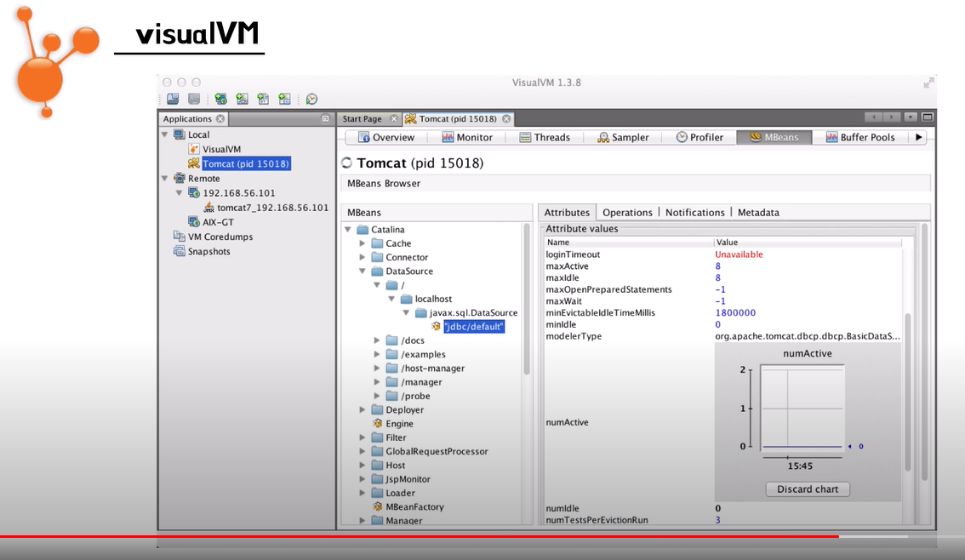This screenshot has height=560, width=965.
Task: Click the Name column header
Action: tap(629, 243)
